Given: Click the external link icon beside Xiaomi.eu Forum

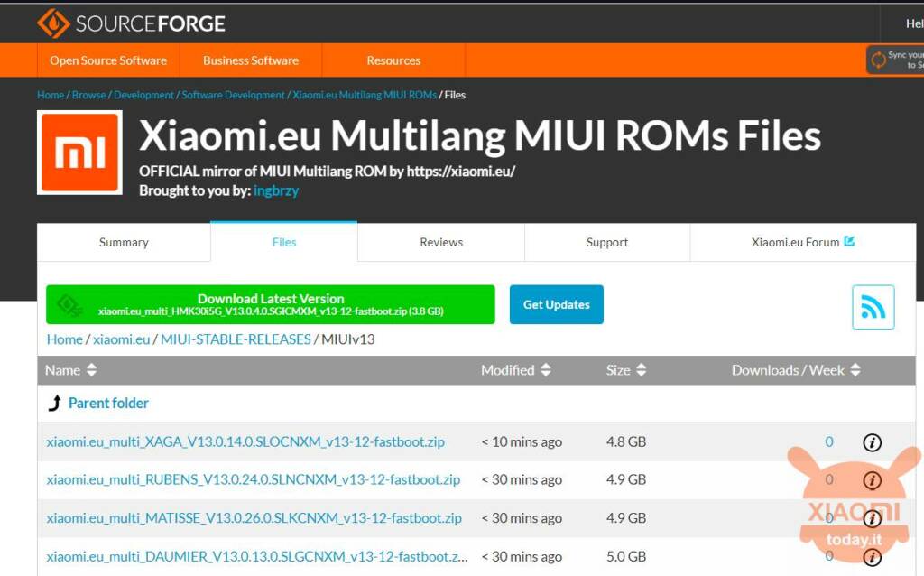Looking at the screenshot, I should [x=849, y=241].
